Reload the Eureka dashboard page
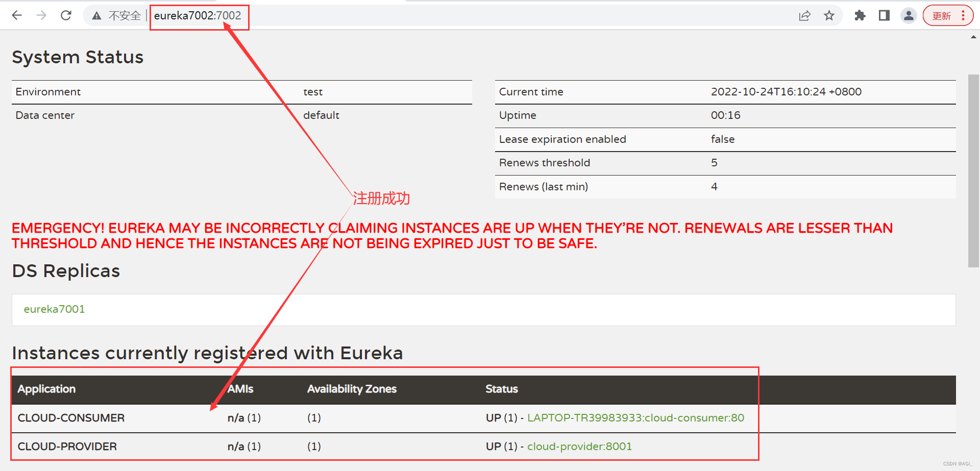 [66, 15]
